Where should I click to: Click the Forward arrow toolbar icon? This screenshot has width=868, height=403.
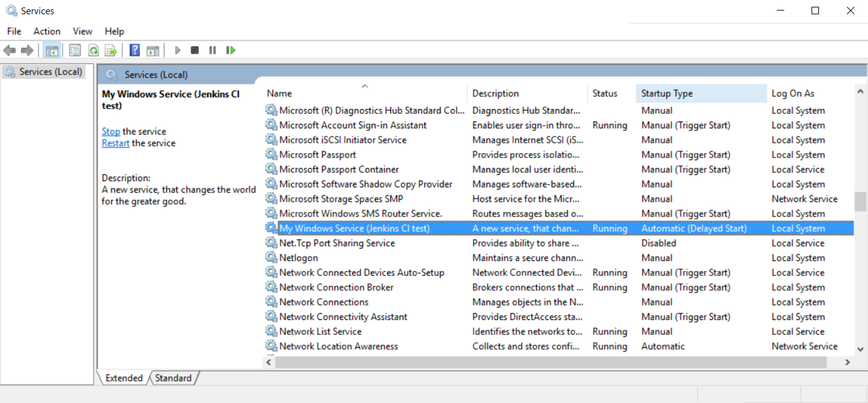pyautogui.click(x=27, y=51)
